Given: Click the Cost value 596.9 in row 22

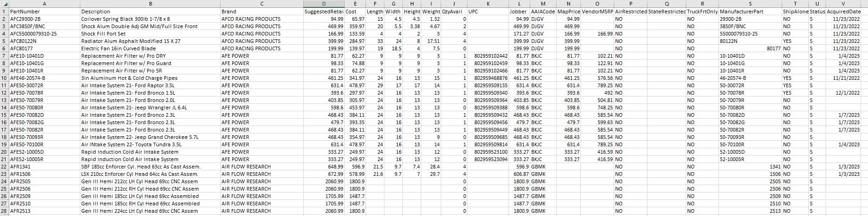Looking at the screenshot, I should (x=355, y=167).
